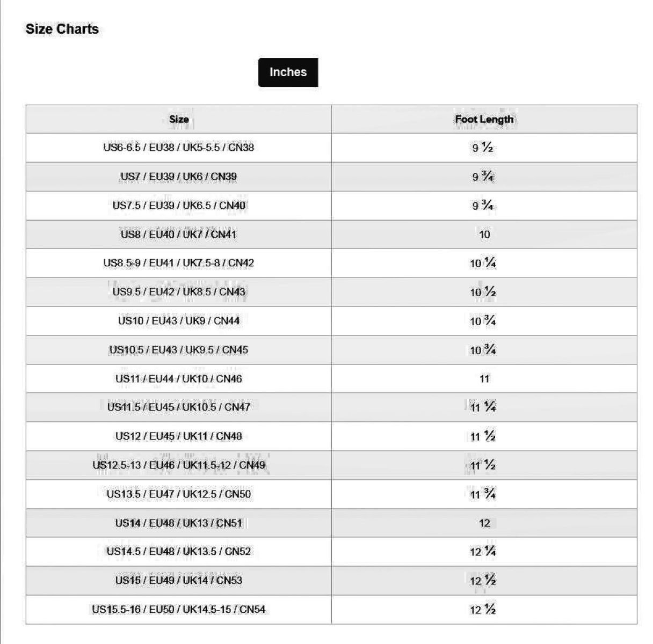
Task: Click the 10 ¼ foot length value
Action: click(483, 263)
